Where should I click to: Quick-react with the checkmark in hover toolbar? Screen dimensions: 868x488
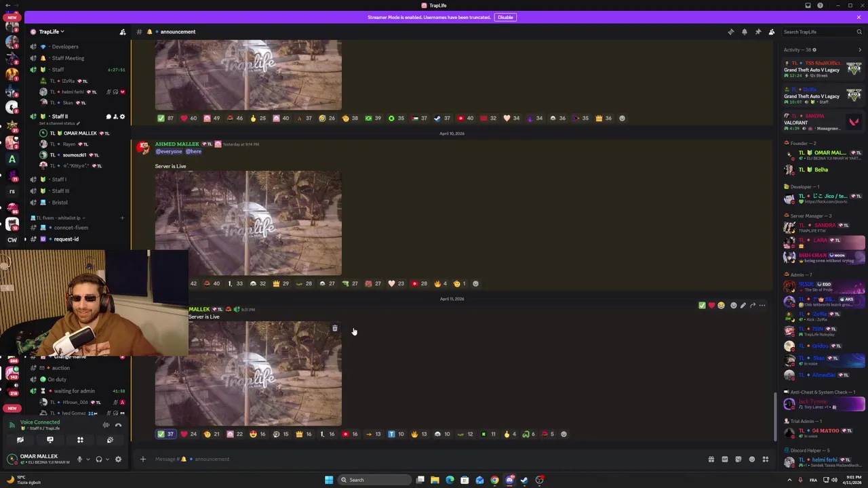pyautogui.click(x=702, y=306)
